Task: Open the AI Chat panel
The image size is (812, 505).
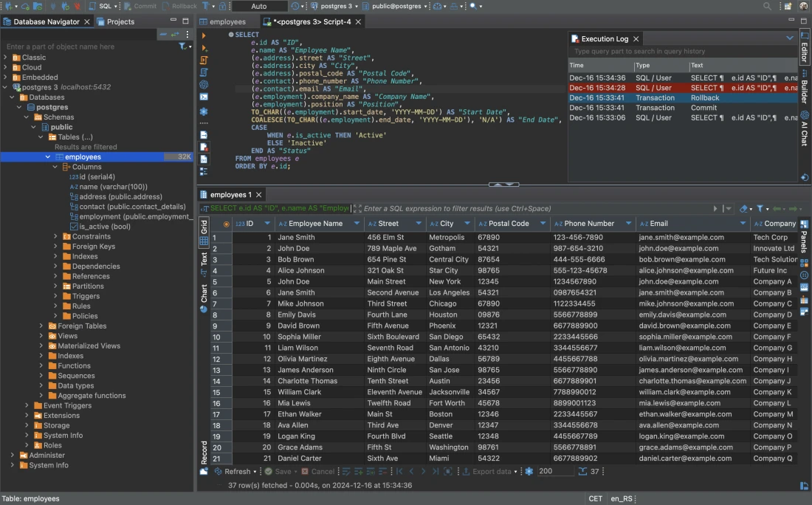Action: point(804,122)
